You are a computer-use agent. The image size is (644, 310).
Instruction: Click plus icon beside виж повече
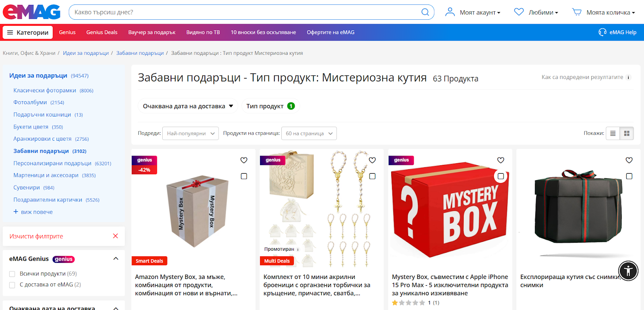(x=16, y=212)
